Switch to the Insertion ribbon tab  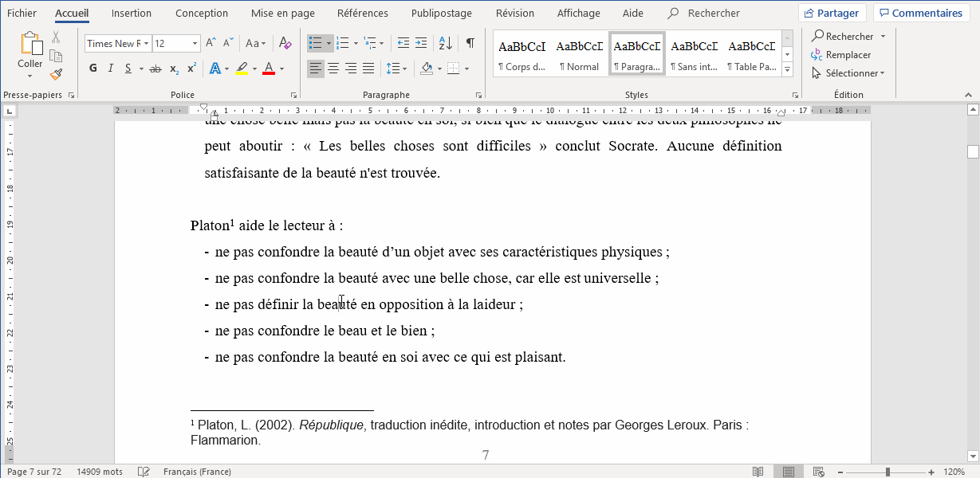pyautogui.click(x=132, y=14)
